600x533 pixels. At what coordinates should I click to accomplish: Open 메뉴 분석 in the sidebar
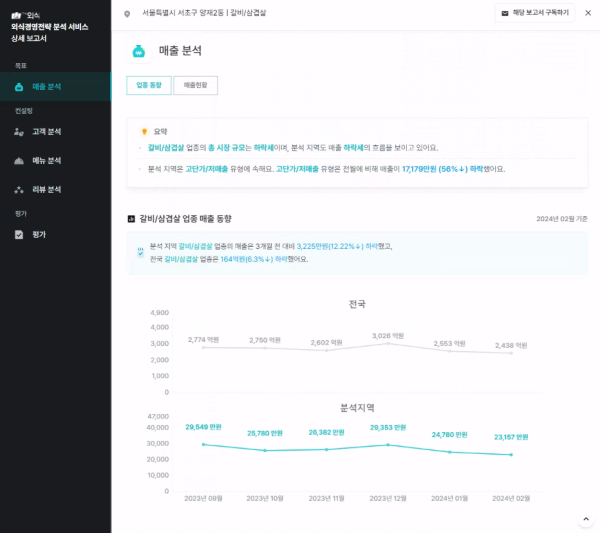click(x=55, y=161)
